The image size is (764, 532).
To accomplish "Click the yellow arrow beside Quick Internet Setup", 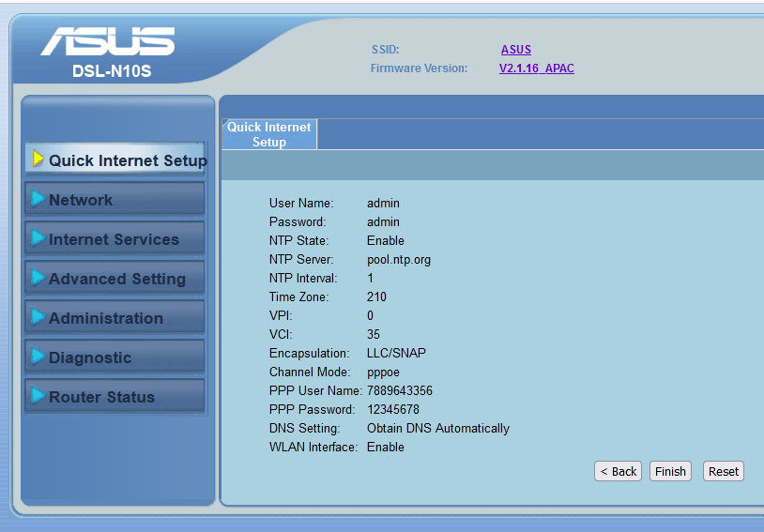I will (x=38, y=159).
